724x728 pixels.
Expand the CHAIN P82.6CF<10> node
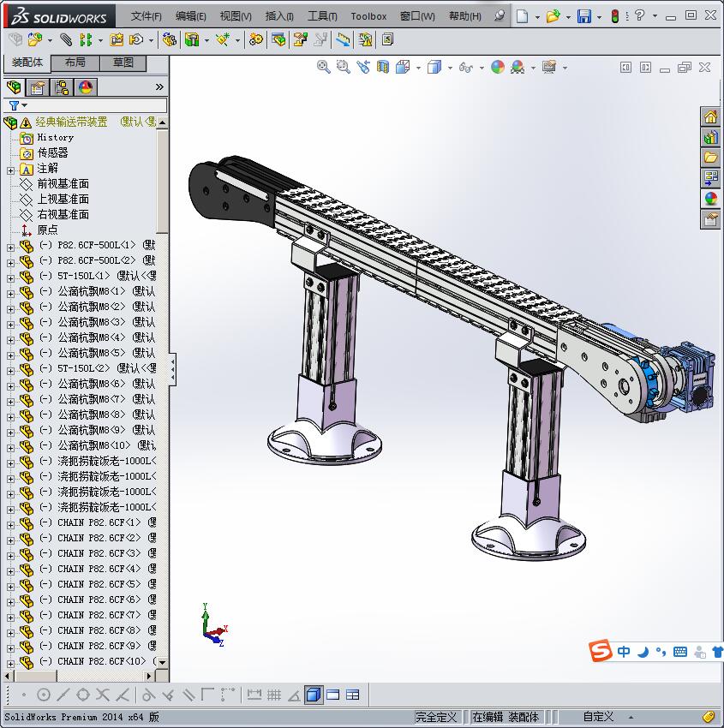click(x=10, y=664)
